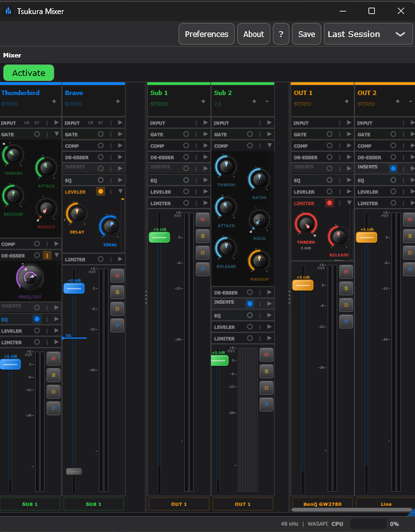Click the P button on Sub 2 strip
The image size is (415, 532).
tap(266, 405)
